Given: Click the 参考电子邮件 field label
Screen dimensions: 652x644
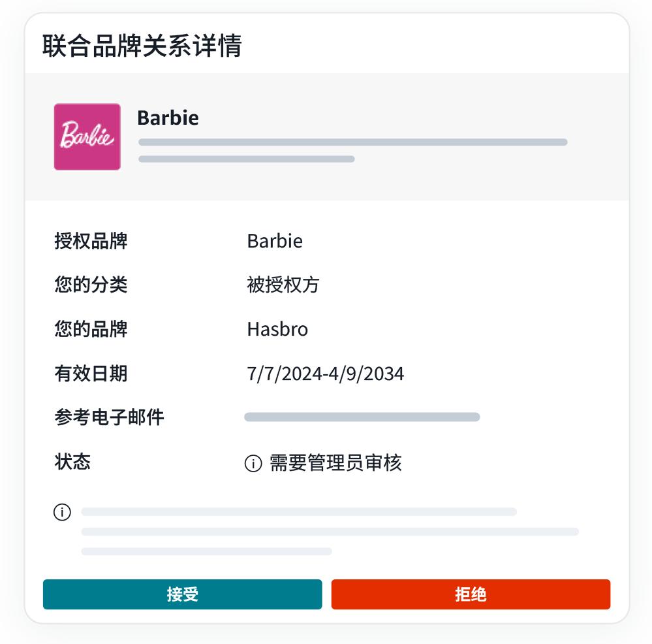Looking at the screenshot, I should click(109, 417).
